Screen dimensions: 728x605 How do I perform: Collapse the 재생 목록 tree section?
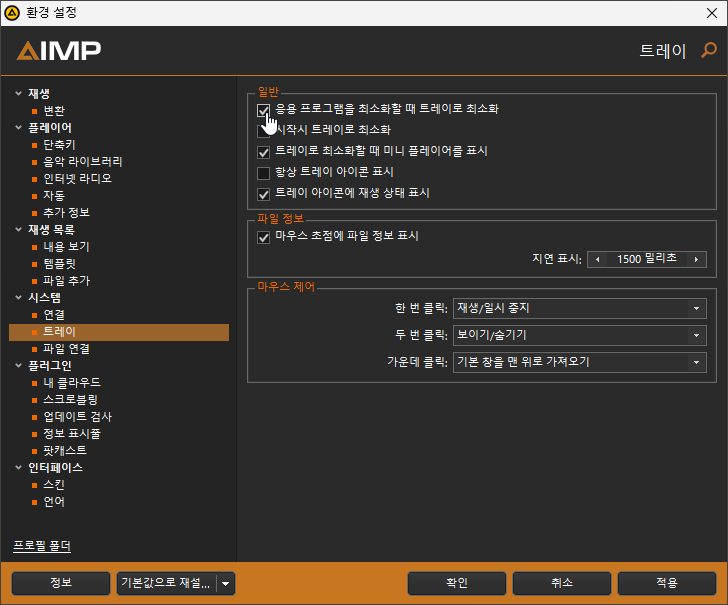pos(19,229)
